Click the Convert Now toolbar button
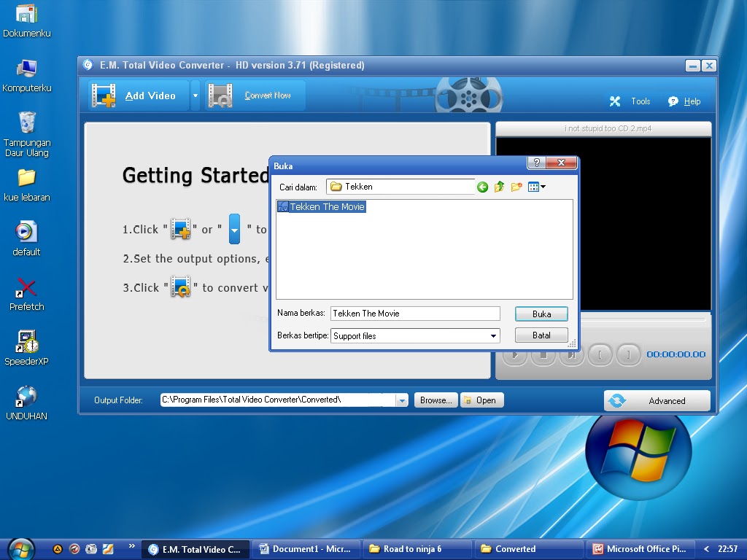The height and width of the screenshot is (560, 747). (x=255, y=96)
